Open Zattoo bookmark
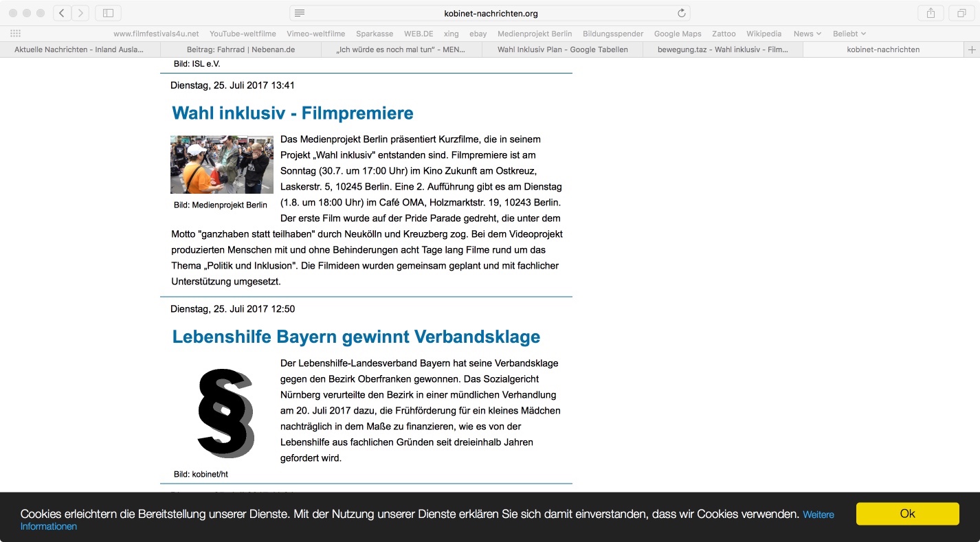 [724, 34]
